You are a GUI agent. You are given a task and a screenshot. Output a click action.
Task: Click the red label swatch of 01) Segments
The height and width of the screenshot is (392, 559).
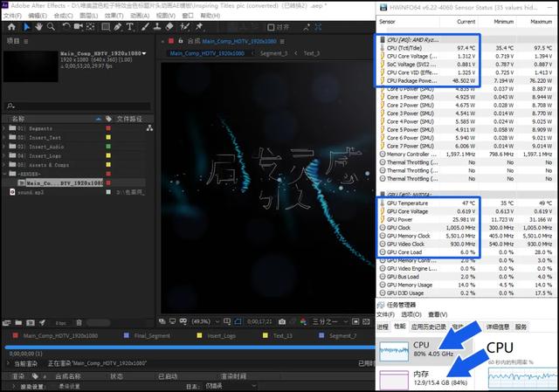coord(108,128)
